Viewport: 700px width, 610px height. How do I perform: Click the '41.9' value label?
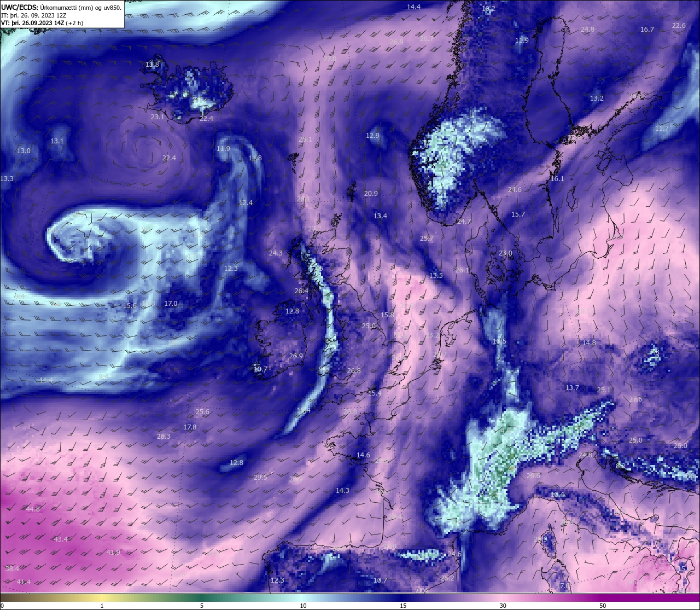(x=113, y=553)
